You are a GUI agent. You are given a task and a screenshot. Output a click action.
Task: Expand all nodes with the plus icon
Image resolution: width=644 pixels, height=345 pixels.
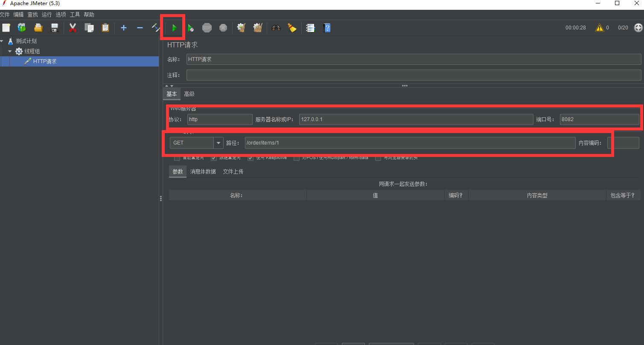(124, 28)
